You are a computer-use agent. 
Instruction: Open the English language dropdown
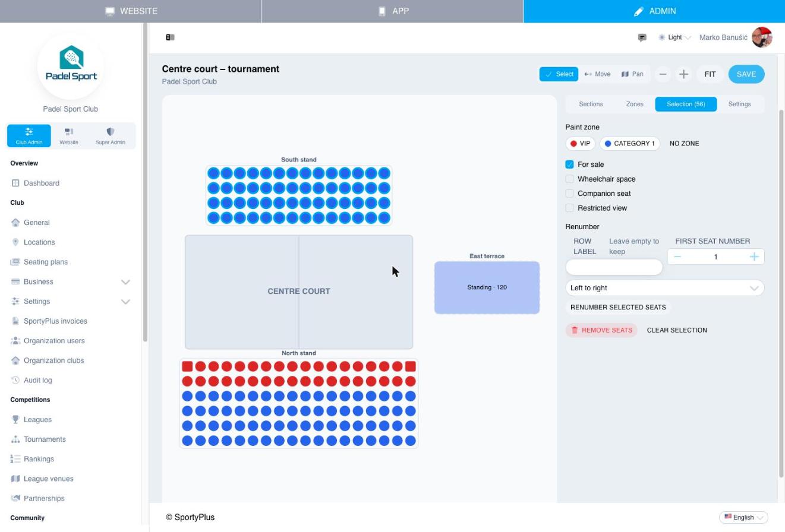point(743,517)
